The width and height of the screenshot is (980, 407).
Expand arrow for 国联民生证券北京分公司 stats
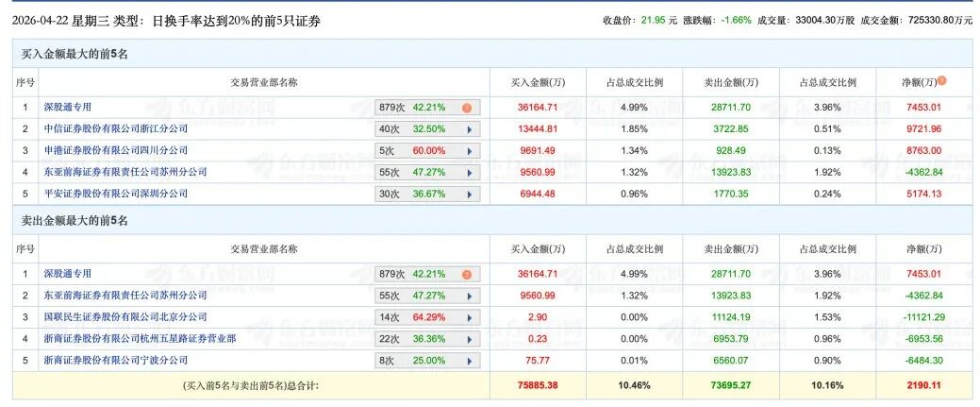pyautogui.click(x=469, y=317)
